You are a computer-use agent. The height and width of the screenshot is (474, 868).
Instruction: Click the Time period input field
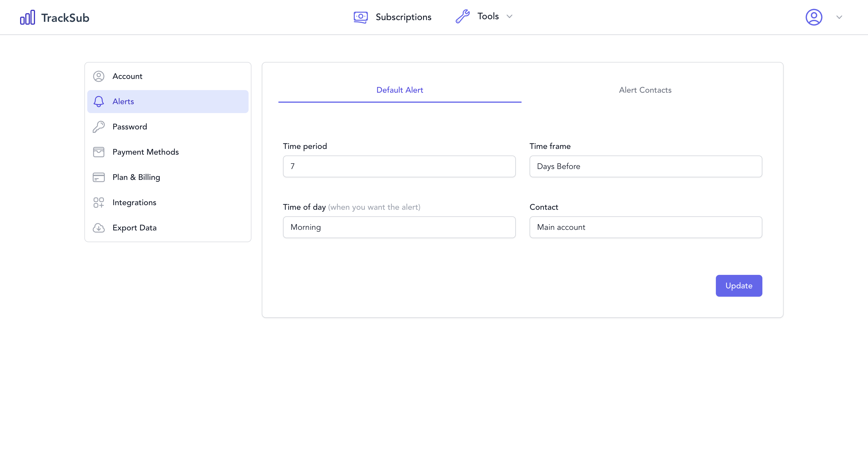point(399,166)
